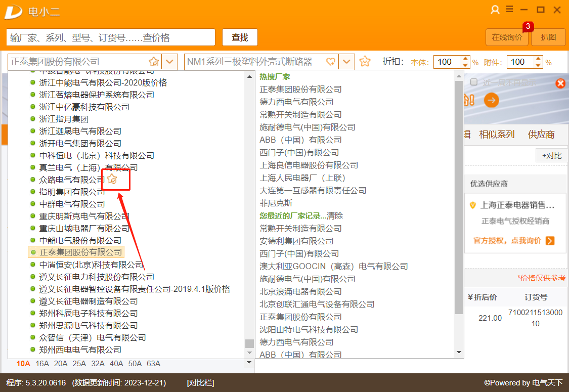Viewport: 569px width, 392px height.
Task: Choose 大连第一互感器有限责任公司 from hot searches
Action: click(313, 191)
